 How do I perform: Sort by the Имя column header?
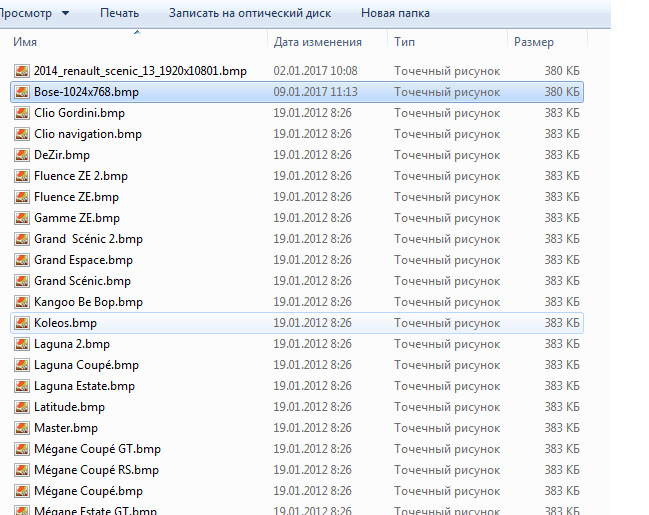(25, 42)
